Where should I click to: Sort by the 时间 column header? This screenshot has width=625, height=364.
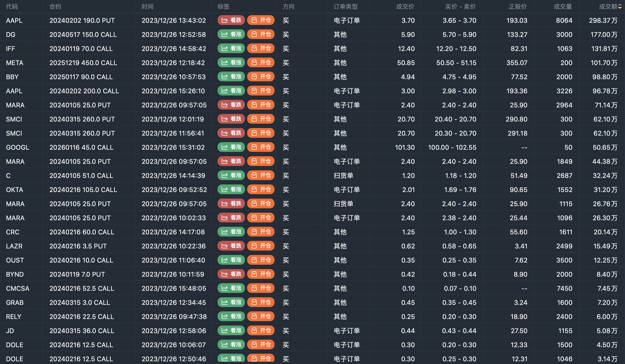coord(147,7)
